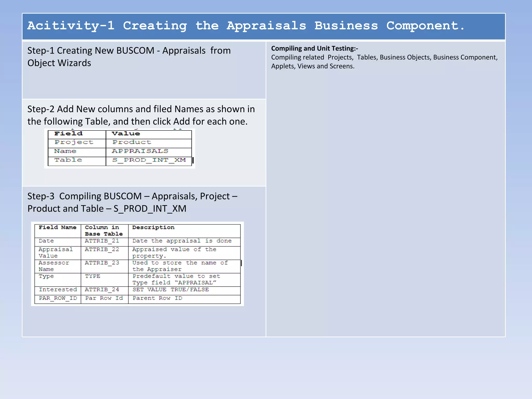Viewport: 532px width, 399px height.
Task: Click the 'Parent Row ID' description cell
Action: [x=184, y=299]
